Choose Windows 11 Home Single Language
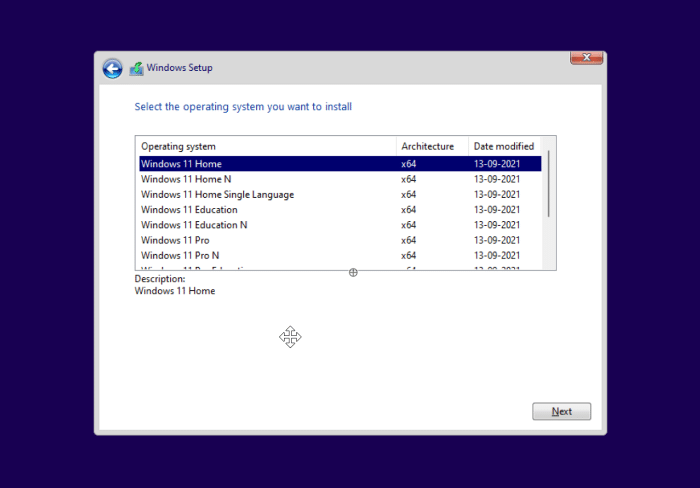The height and width of the screenshot is (488, 700). [x=217, y=194]
